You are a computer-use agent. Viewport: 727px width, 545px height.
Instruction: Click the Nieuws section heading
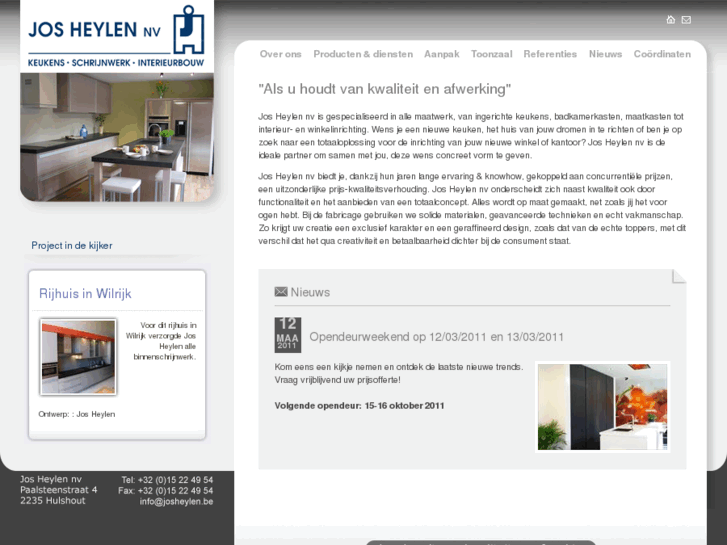click(310, 292)
